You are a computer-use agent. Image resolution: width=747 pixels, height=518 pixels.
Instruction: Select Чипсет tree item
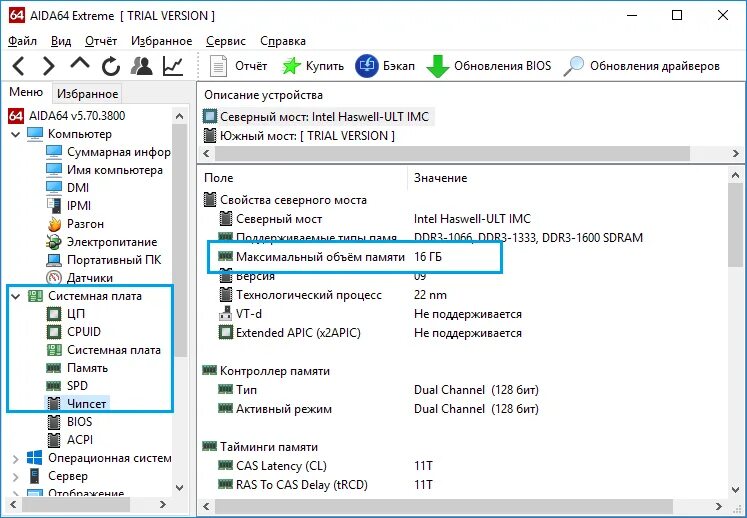(76, 404)
